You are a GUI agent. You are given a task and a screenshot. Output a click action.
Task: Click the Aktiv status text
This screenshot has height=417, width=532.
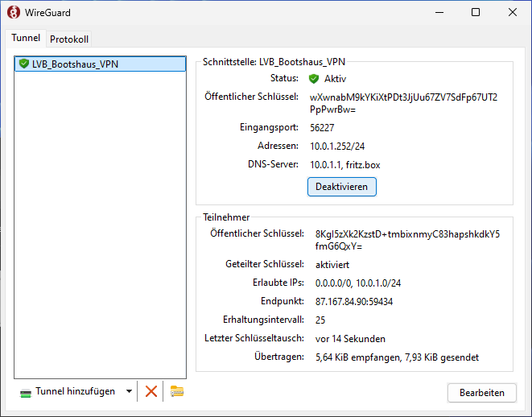click(335, 79)
